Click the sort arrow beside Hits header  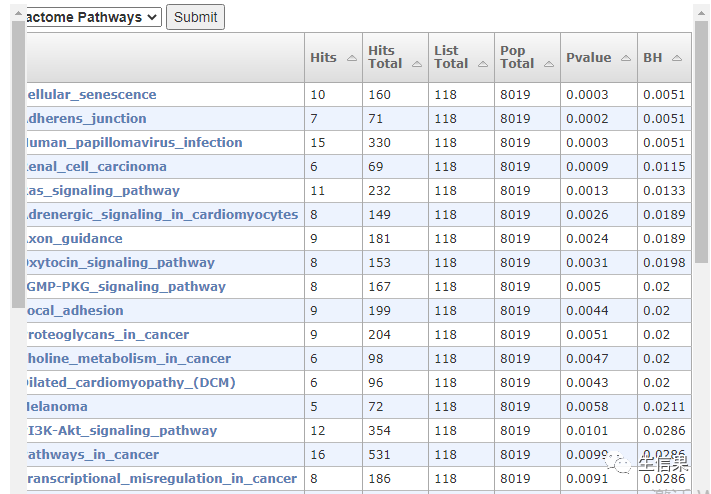(351, 58)
